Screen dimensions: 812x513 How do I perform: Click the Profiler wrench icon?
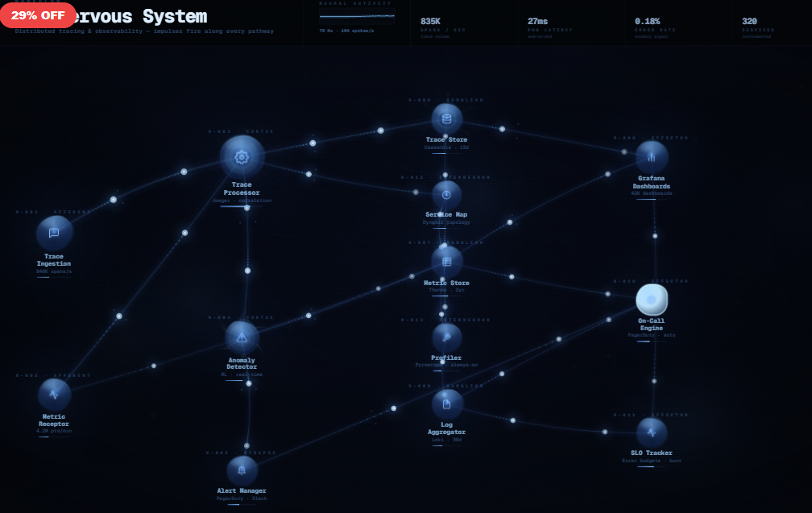[x=448, y=337]
